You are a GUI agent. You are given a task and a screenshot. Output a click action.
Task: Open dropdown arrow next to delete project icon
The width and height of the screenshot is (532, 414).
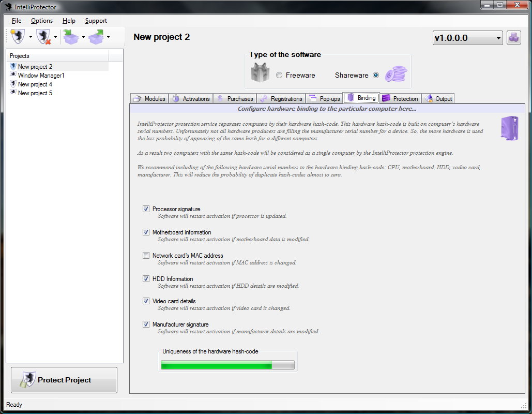(55, 37)
